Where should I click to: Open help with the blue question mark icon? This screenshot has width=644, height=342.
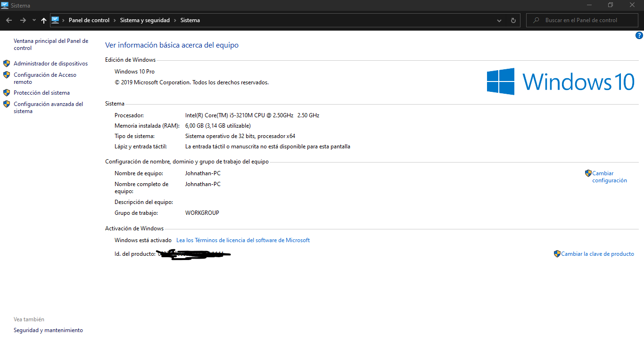639,35
